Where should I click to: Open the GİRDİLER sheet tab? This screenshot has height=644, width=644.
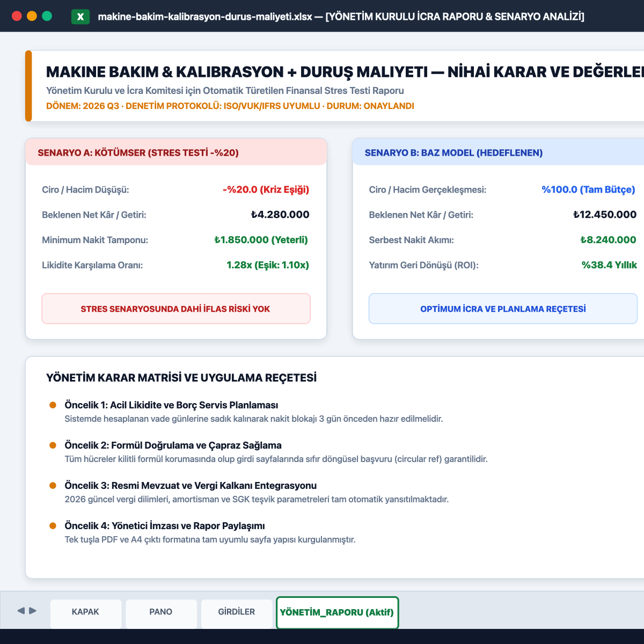click(237, 613)
